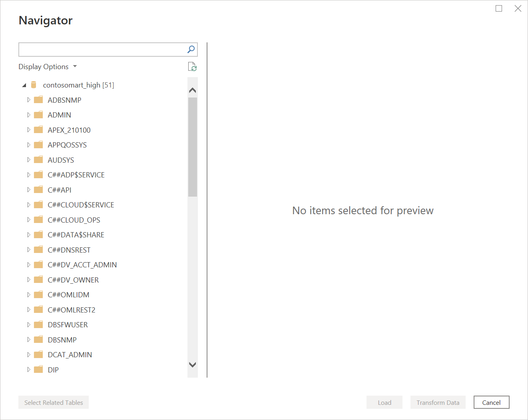This screenshot has width=528, height=420.
Task: Expand the ADBSNMP schema node
Action: [x=28, y=100]
